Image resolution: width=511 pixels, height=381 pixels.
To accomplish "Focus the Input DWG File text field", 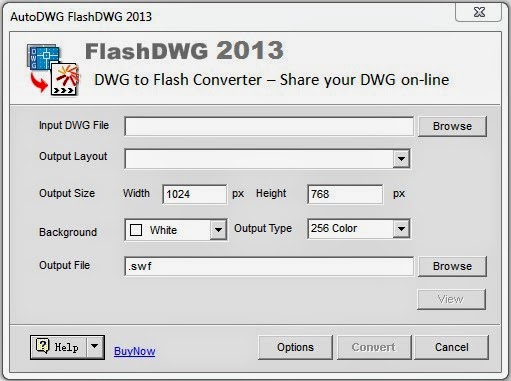I will [x=269, y=126].
